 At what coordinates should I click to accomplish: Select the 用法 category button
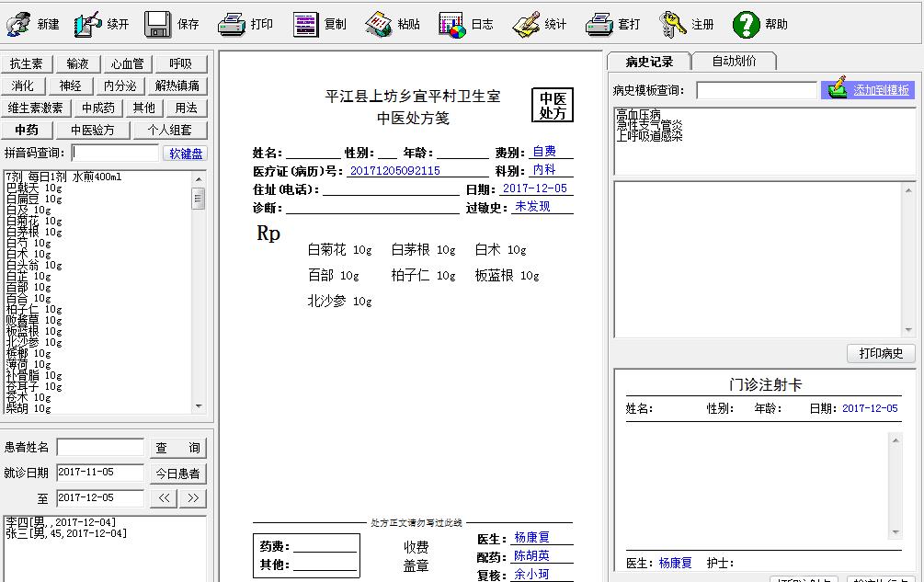(x=187, y=108)
